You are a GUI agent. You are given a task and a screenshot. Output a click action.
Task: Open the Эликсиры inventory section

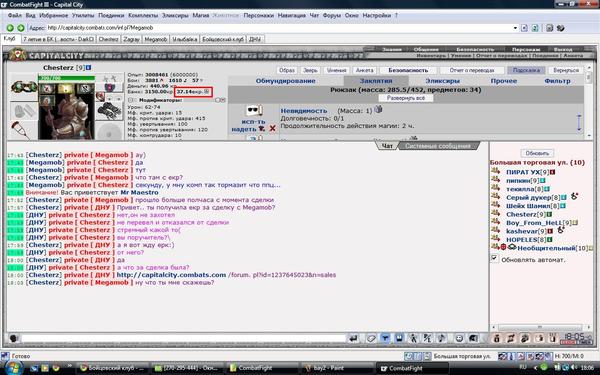pos(442,81)
